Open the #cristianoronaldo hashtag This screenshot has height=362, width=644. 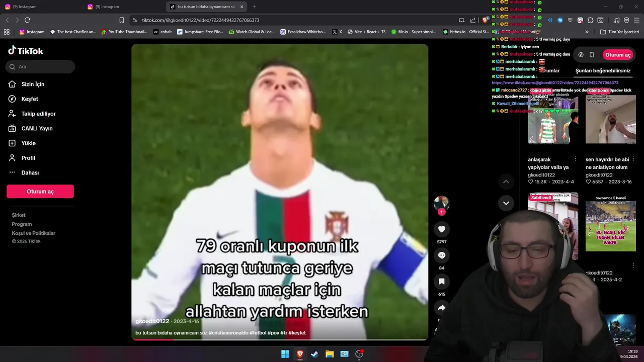[x=228, y=333]
